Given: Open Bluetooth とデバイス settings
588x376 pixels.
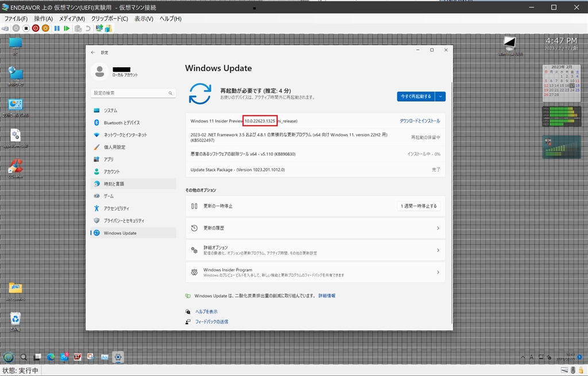Looking at the screenshot, I should point(133,123).
